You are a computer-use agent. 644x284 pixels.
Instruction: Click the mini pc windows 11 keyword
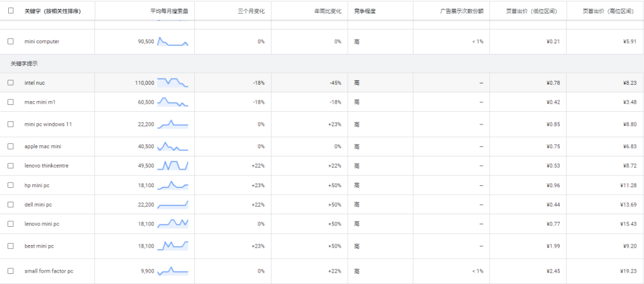coord(48,124)
